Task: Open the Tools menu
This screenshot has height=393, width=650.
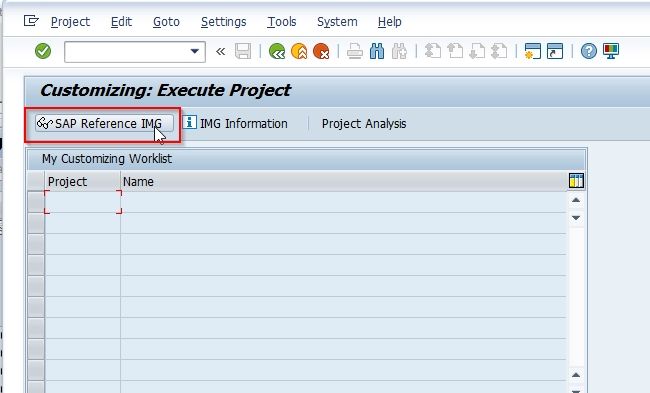Action: pyautogui.click(x=282, y=22)
